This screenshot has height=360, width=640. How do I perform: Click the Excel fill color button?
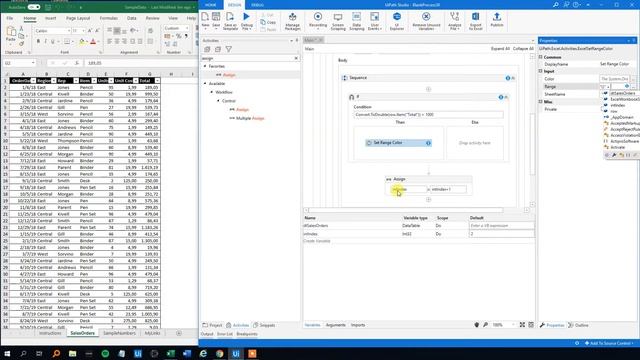82,41
